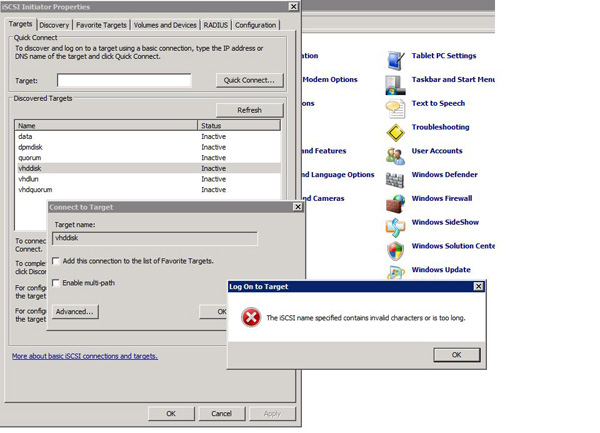Image resolution: width=600 pixels, height=433 pixels.
Task: Refresh the discovered targets list
Action: tap(249, 110)
